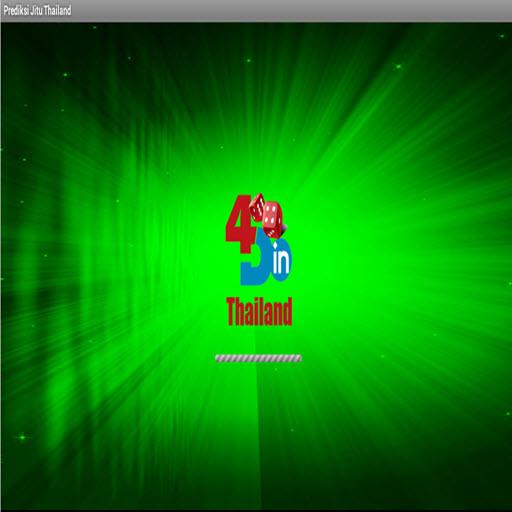The image size is (512, 512).
Task: Click the right end of striped loading bar
Action: [299, 358]
